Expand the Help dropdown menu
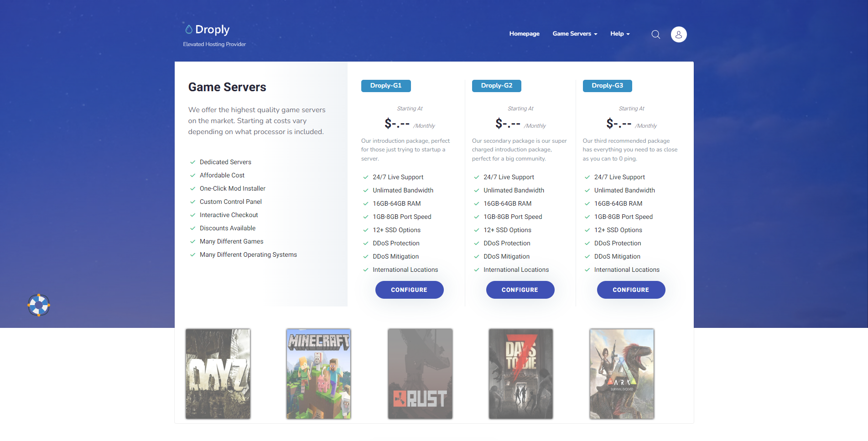This screenshot has width=868, height=441. tap(619, 34)
